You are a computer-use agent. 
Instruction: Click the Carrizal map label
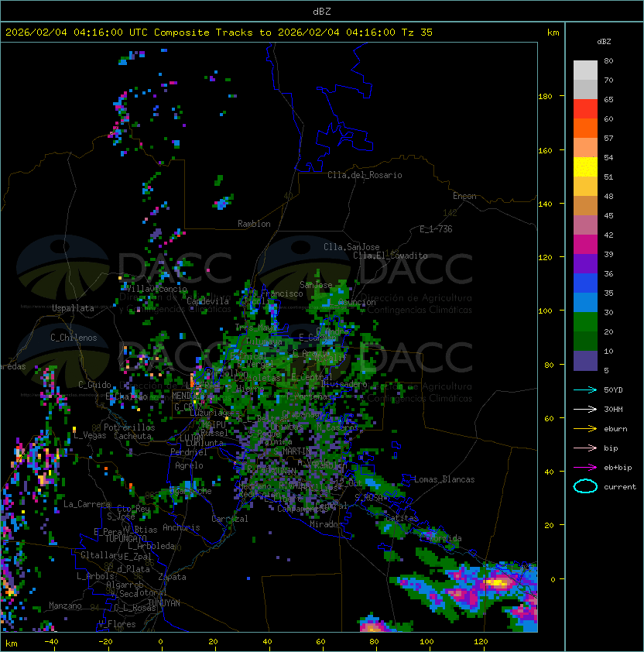point(229,519)
